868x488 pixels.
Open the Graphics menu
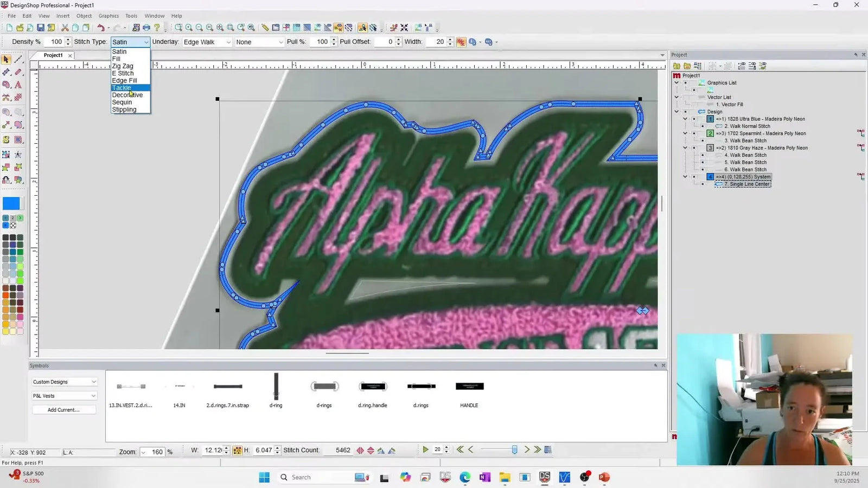[108, 16]
